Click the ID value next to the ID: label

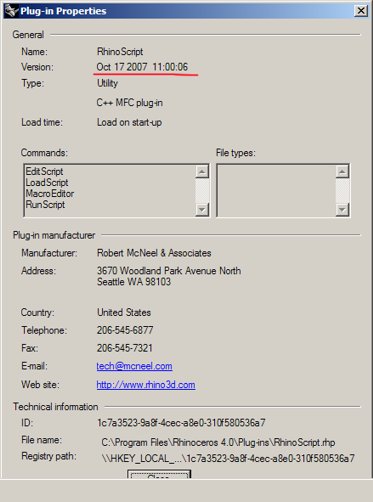tap(181, 423)
